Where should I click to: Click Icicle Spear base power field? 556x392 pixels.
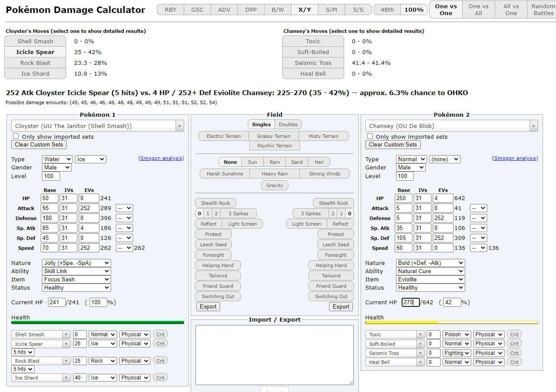[80, 344]
